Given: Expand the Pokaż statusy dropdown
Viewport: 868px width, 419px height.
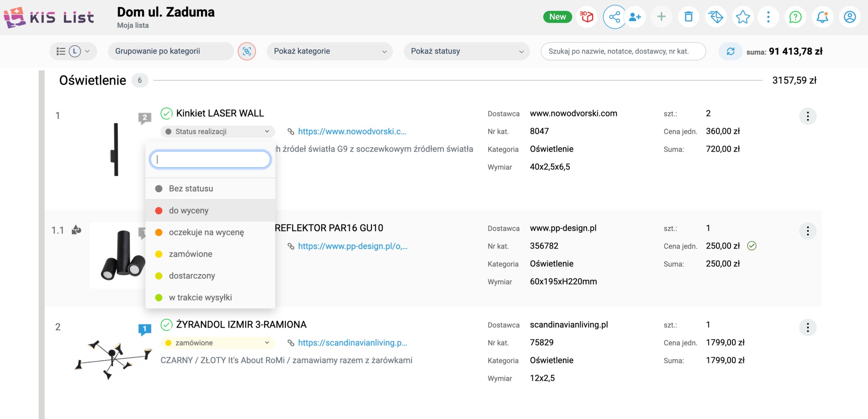Looking at the screenshot, I should pyautogui.click(x=466, y=51).
